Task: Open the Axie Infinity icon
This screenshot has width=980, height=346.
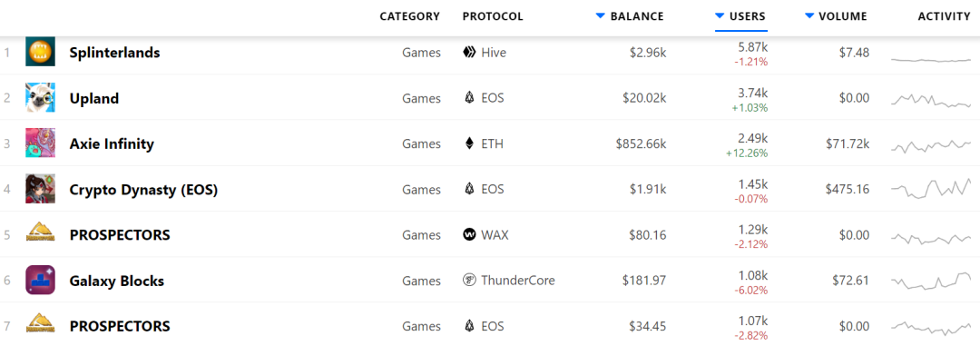Action: [x=40, y=143]
